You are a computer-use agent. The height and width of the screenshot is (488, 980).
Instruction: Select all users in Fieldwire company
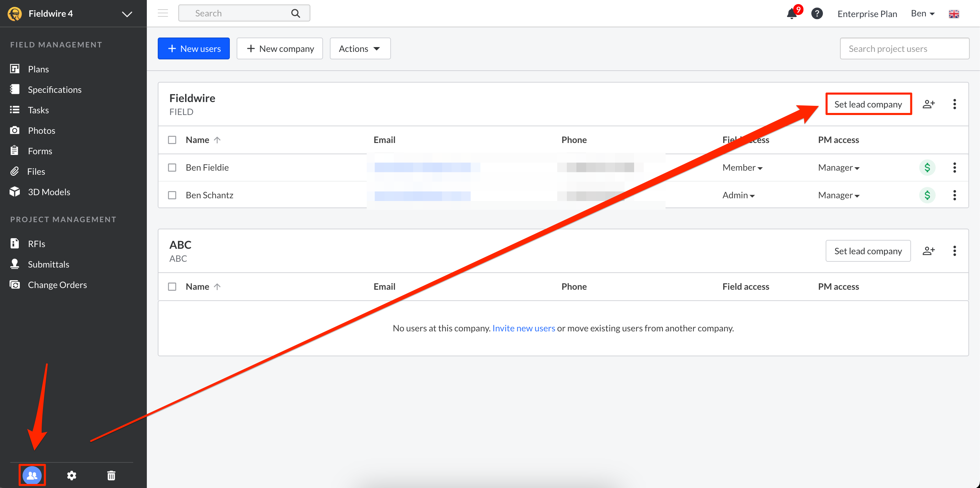(x=172, y=140)
